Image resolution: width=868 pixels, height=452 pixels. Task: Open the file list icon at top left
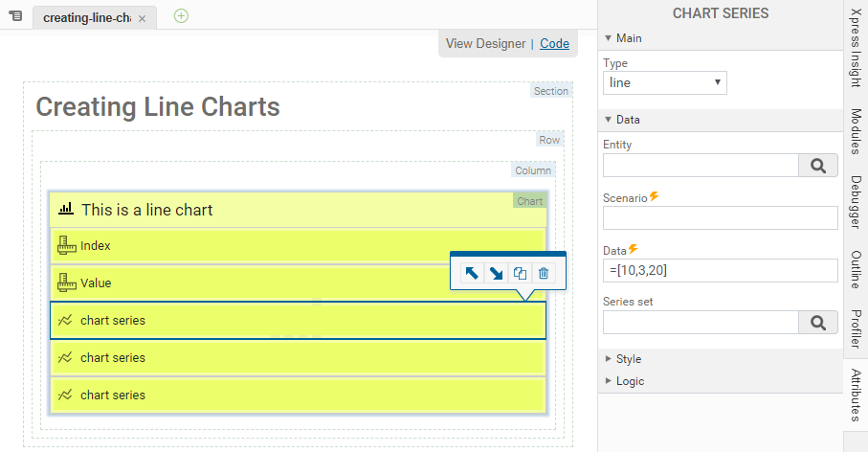tap(15, 17)
